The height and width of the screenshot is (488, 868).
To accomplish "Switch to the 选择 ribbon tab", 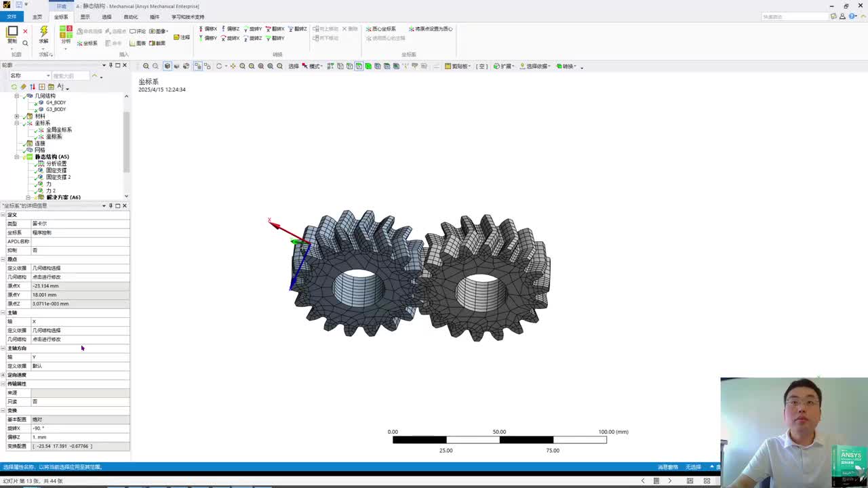I will click(x=106, y=17).
